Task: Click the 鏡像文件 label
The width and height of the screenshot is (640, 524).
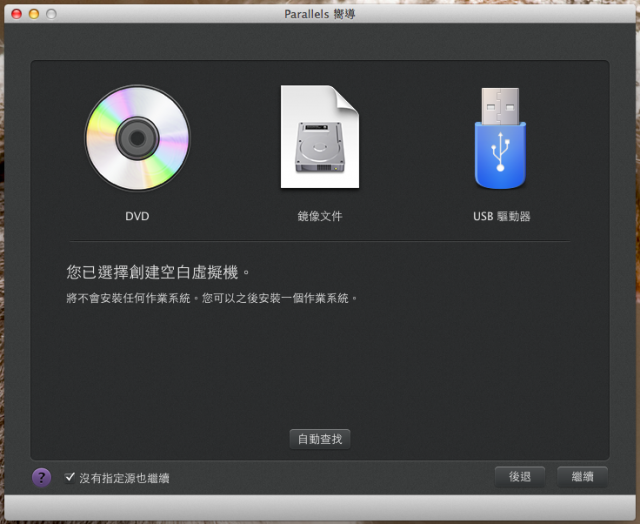Action: [320, 216]
